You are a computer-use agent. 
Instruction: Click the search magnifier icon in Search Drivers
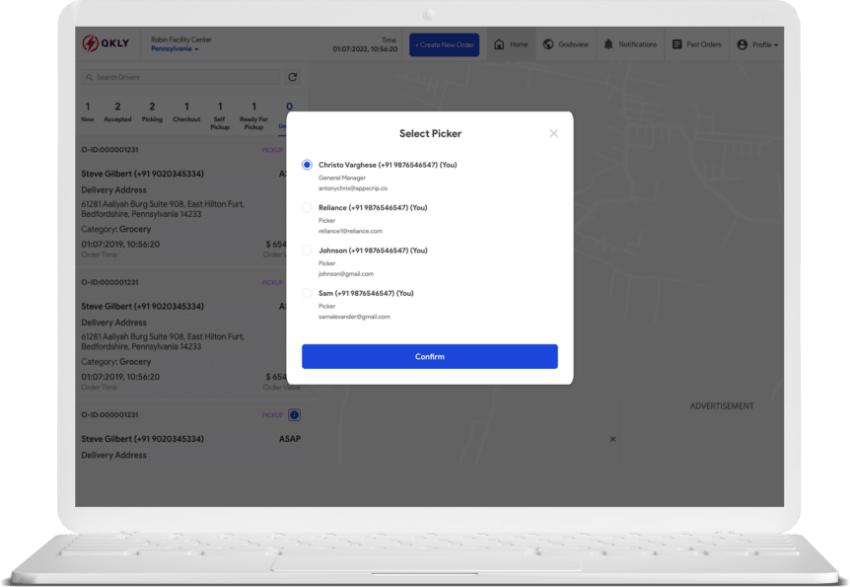click(89, 78)
